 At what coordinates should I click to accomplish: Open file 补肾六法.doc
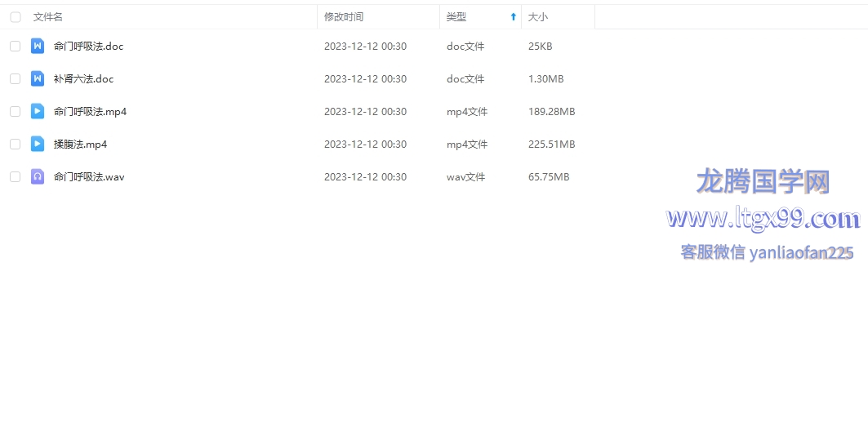(x=83, y=78)
